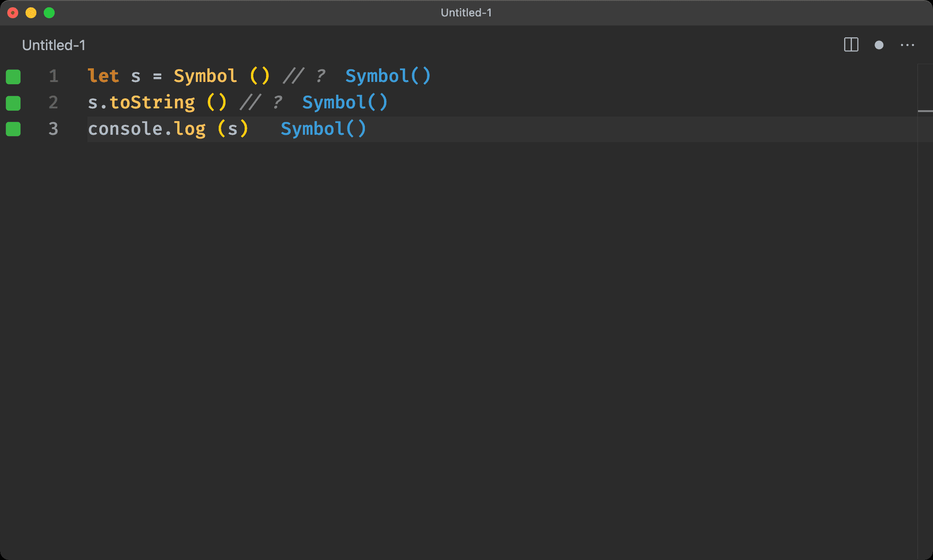
Task: Place cursor on 'toString' in line 2
Action: (152, 102)
